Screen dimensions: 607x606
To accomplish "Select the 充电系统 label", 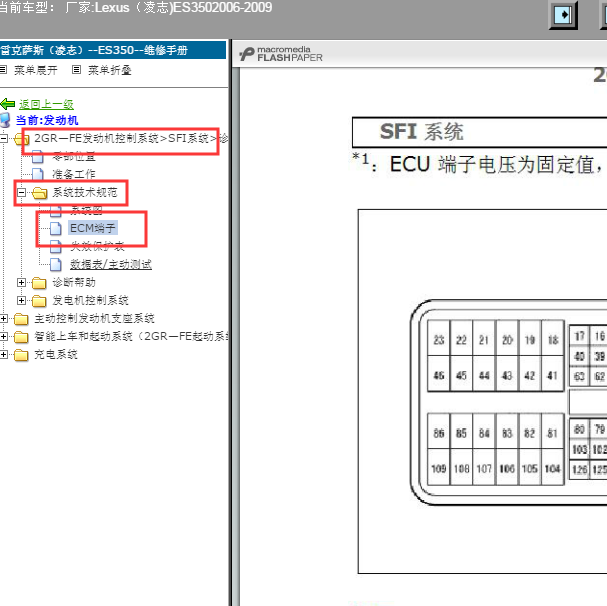I will 56,354.
